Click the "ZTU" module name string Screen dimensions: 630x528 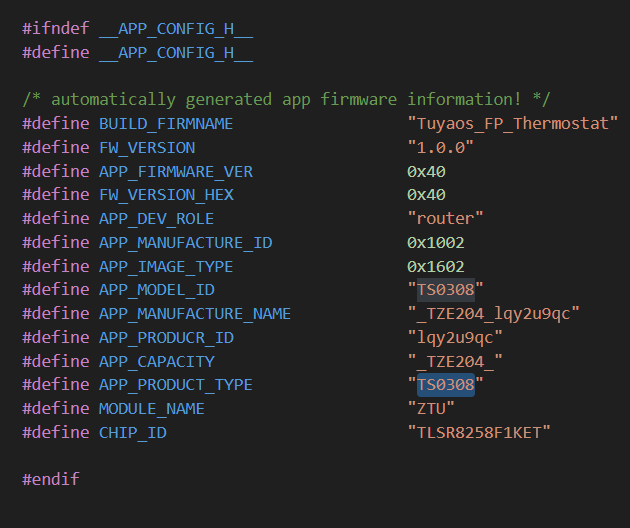[x=431, y=409]
